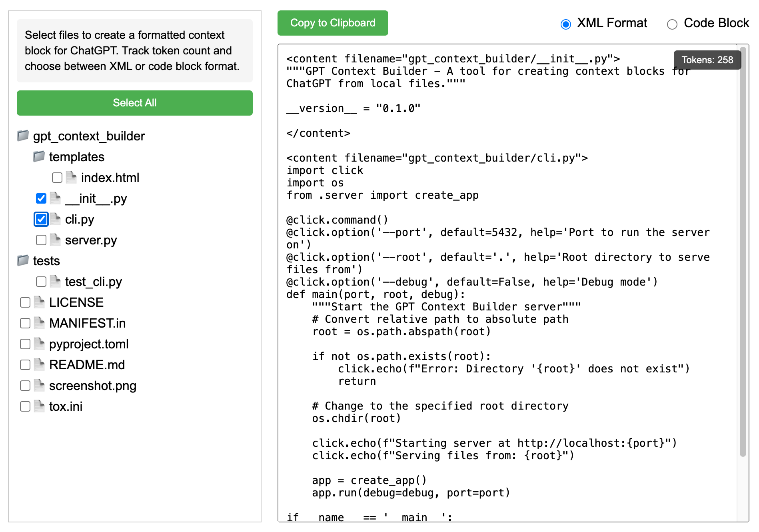Image resolution: width=759 pixels, height=532 pixels.
Task: Click the server.py file icon
Action: pyautogui.click(x=55, y=240)
